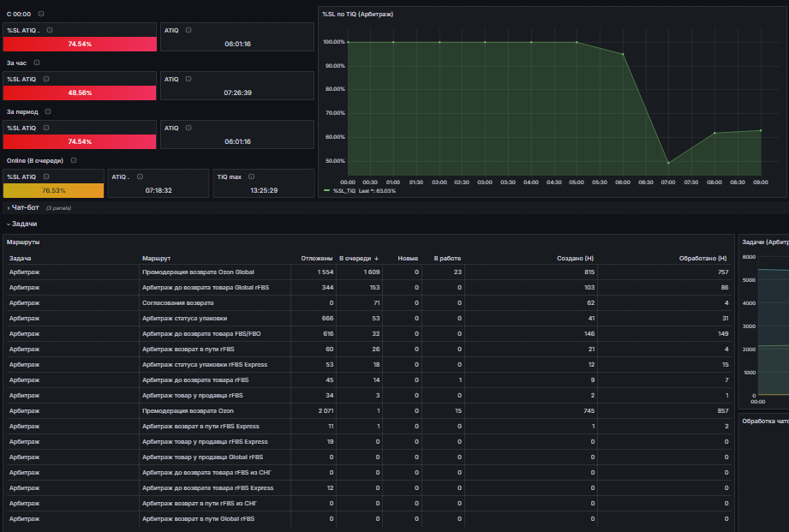
Task: Click info icon on 48.56% %SL ATIQ panel
Action: click(46, 79)
